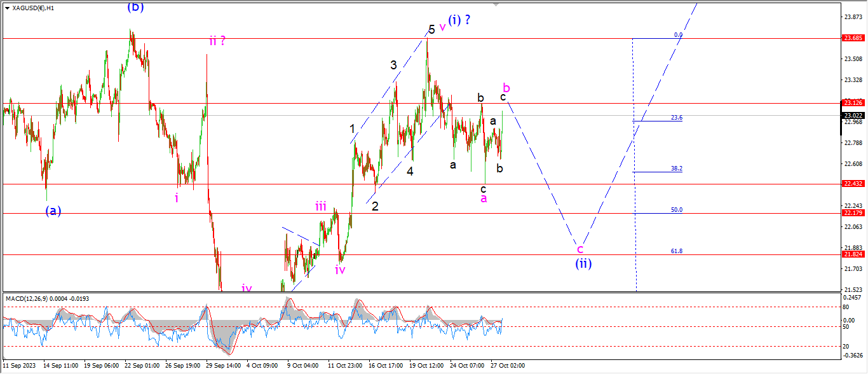Click the black wave label 5

(x=431, y=29)
